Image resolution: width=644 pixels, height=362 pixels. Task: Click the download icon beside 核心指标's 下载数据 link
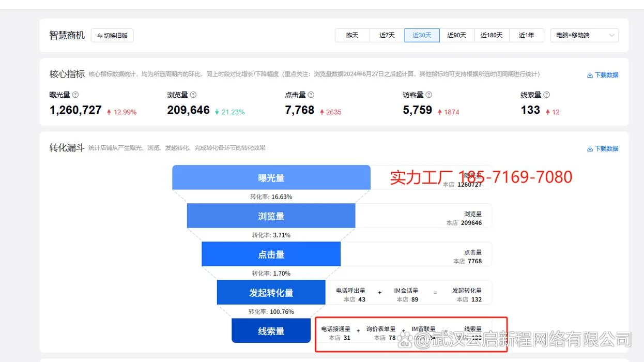590,75
